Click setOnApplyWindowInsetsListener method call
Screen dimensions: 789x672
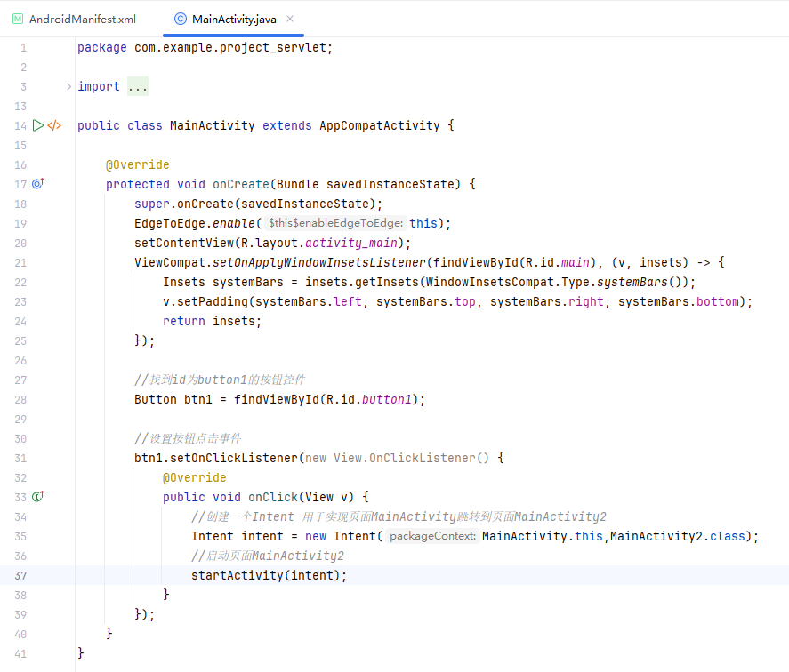[319, 262]
